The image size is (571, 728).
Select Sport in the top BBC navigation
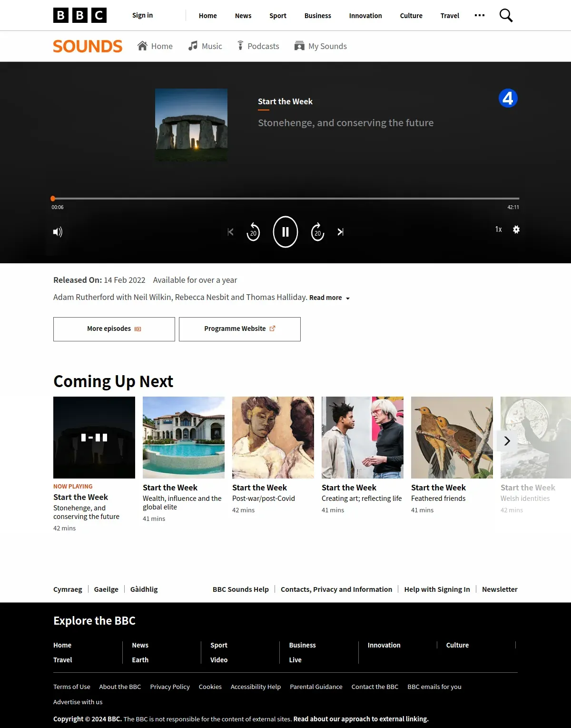(278, 16)
